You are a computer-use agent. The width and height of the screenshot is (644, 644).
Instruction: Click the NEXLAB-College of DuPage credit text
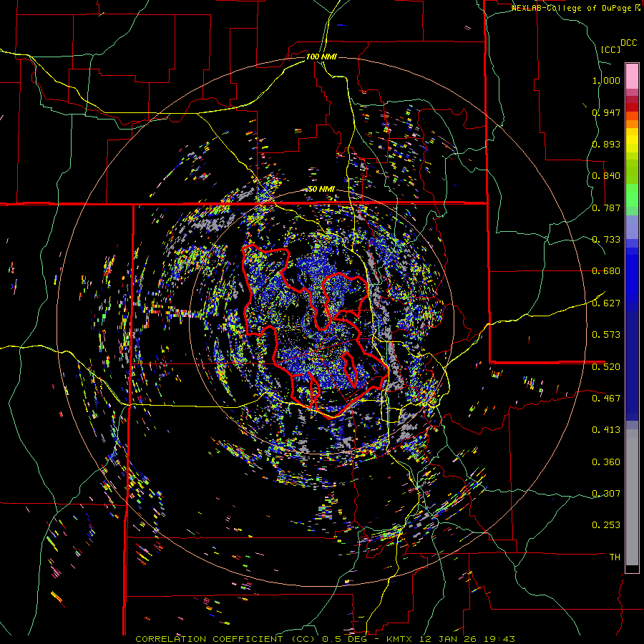pyautogui.click(x=571, y=8)
